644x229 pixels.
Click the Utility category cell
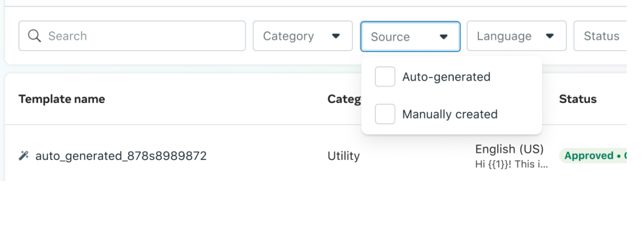pos(344,156)
